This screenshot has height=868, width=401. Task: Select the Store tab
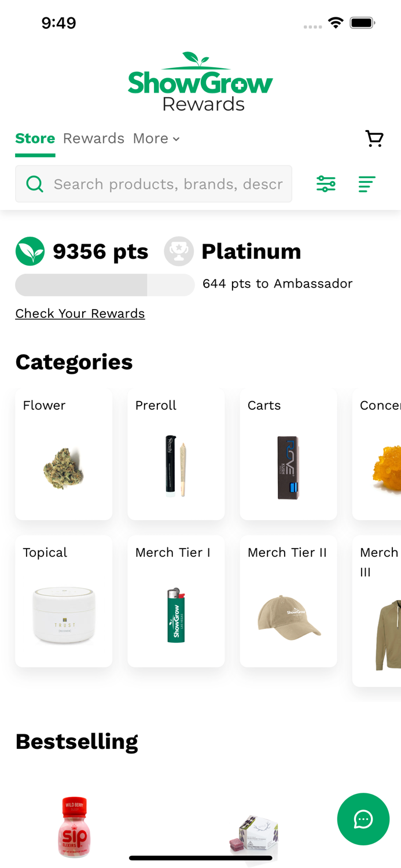coord(35,139)
